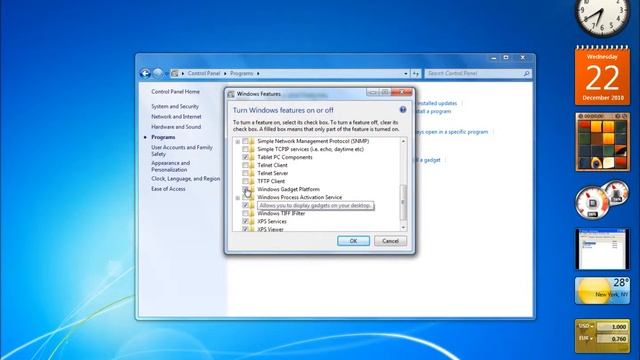Click the refresh icon beside the address bar
The image size is (640, 360).
tap(416, 73)
